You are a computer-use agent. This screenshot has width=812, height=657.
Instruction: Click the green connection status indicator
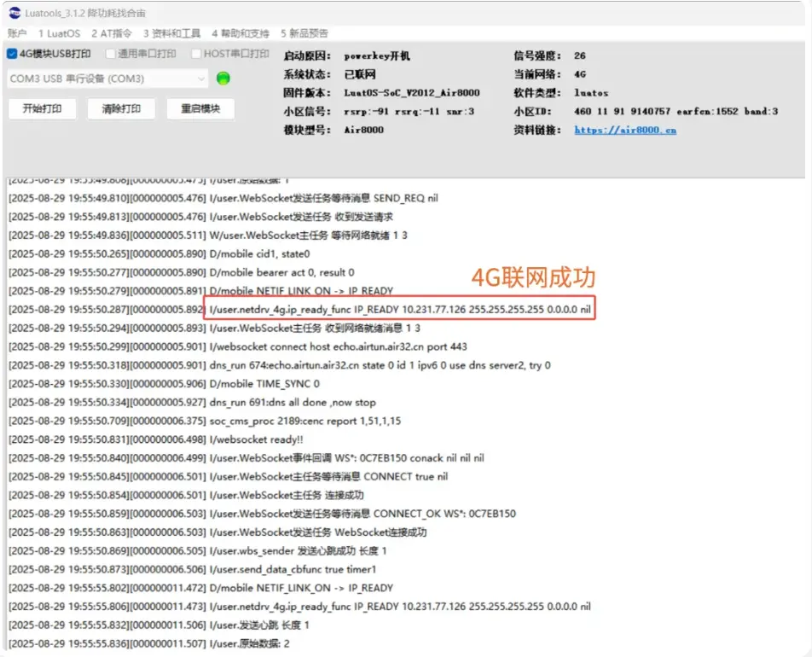(x=223, y=78)
